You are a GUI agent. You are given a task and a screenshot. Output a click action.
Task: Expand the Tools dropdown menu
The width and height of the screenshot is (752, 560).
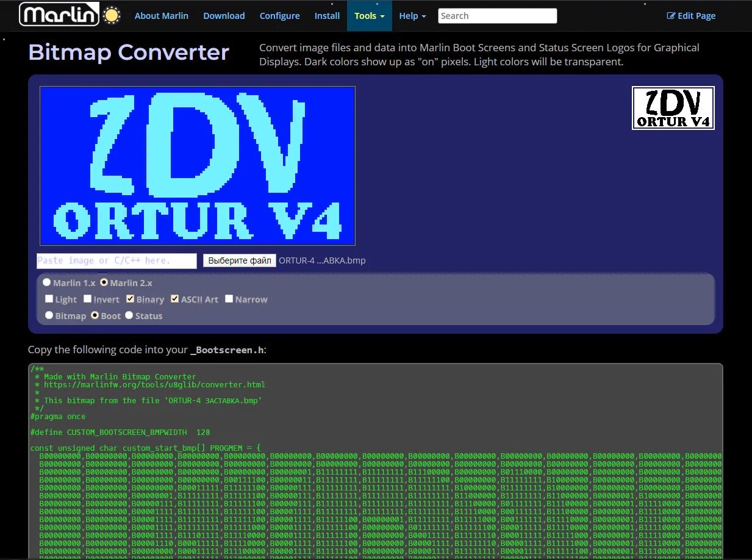370,16
